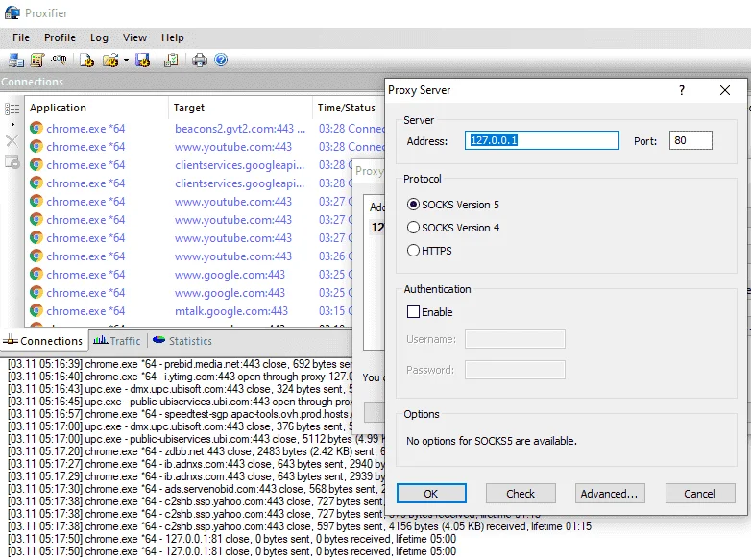
Task: Click the 'No options for SOCKS5 are available.' text
Action: (492, 441)
